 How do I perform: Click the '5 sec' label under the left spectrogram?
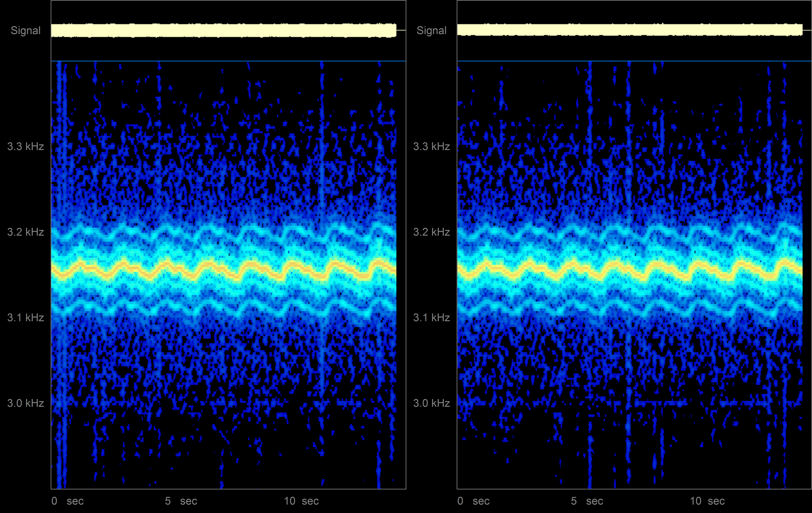tap(181, 501)
